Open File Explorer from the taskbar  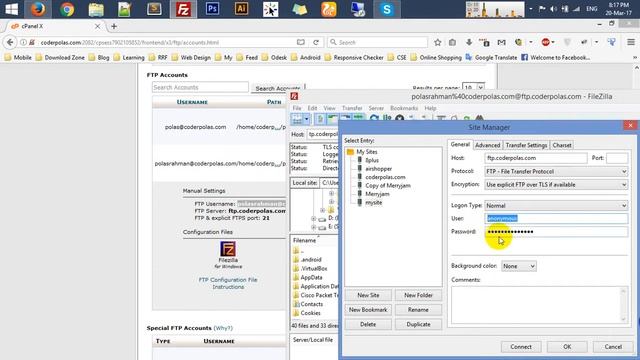point(96,9)
